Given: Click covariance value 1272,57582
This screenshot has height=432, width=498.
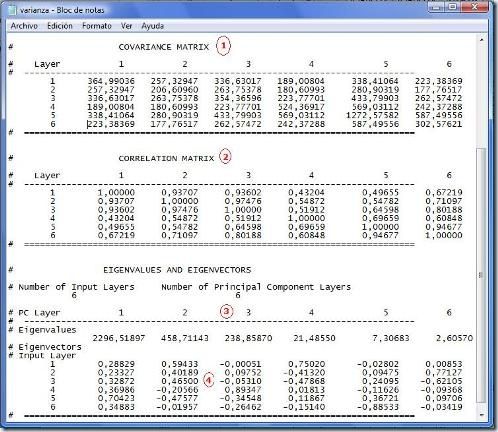Looking at the screenshot, I should click(x=372, y=115).
